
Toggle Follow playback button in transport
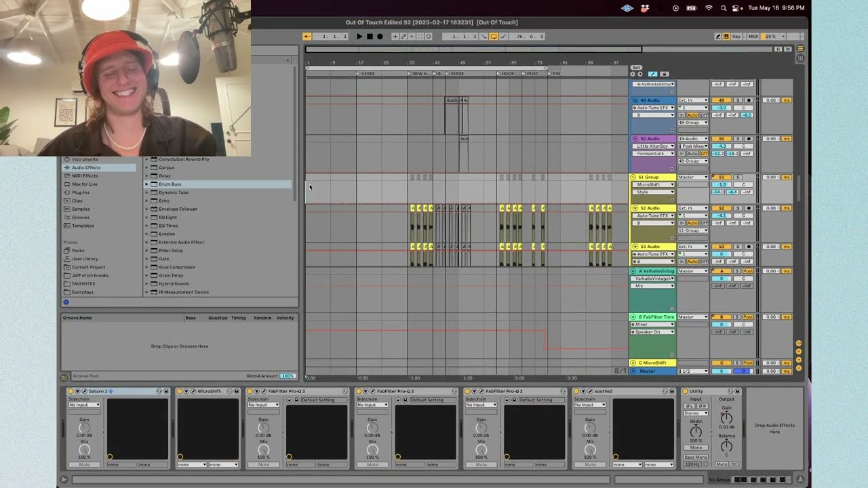point(307,37)
